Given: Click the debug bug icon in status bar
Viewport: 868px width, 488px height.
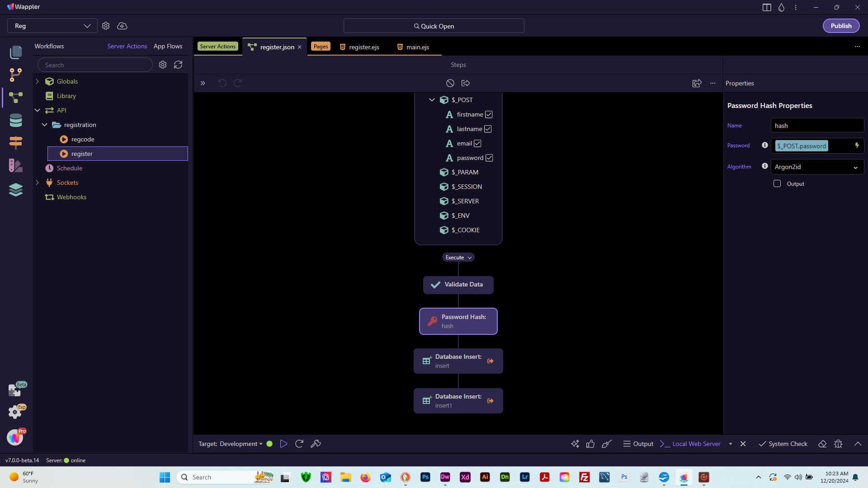Looking at the screenshot, I should (x=839, y=444).
